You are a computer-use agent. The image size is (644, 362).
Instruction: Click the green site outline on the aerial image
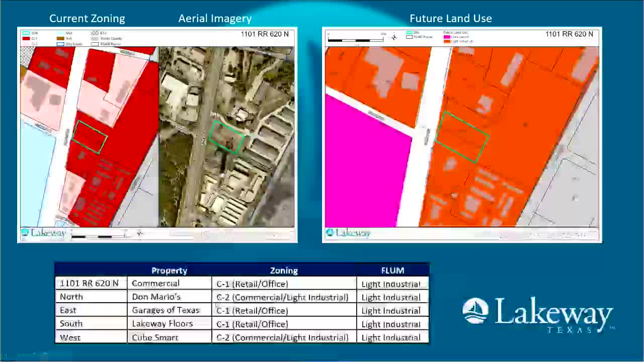pyautogui.click(x=226, y=137)
